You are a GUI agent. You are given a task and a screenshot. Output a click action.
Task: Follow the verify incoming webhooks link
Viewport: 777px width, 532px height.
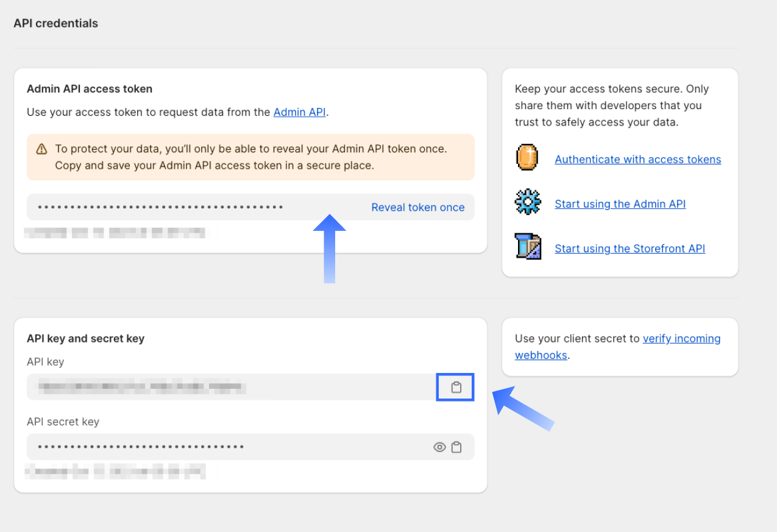[681, 339]
